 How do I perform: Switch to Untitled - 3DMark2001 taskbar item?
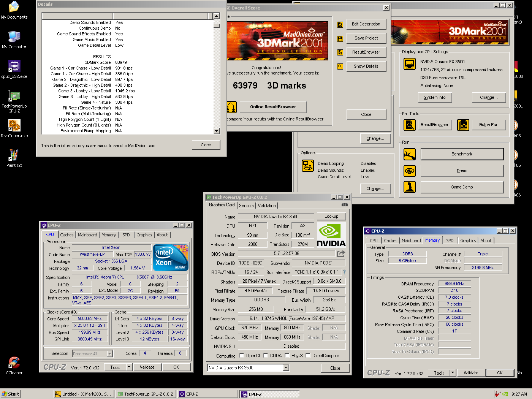(x=84, y=394)
